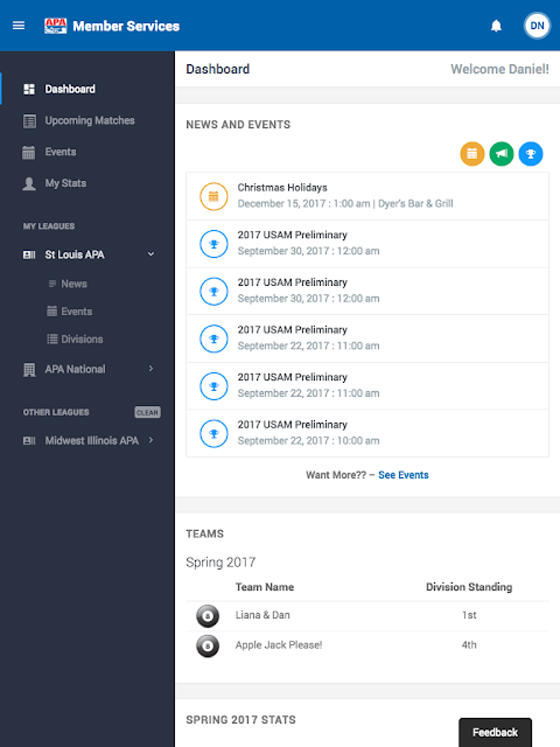Click the See Events link

(x=403, y=475)
